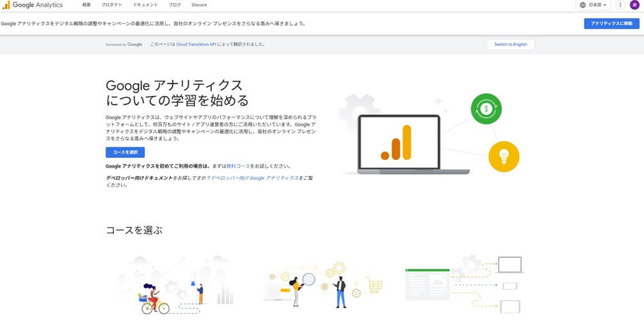The width and height of the screenshot is (644, 323).
Task: Click the アナリティクスに移動 button
Action: click(612, 23)
